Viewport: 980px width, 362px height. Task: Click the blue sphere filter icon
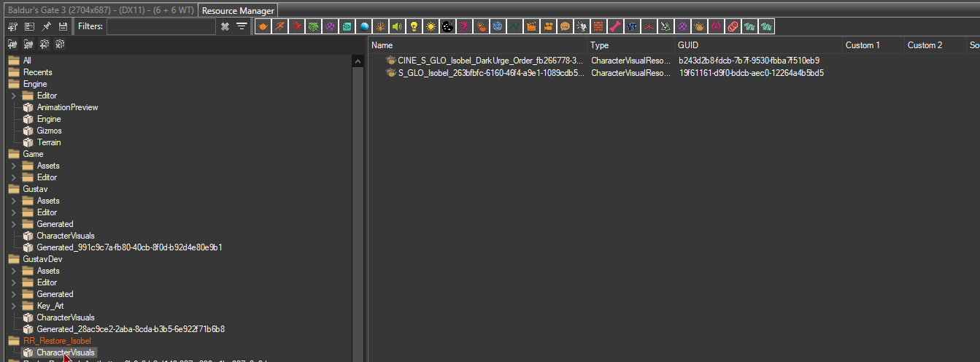[x=364, y=26]
